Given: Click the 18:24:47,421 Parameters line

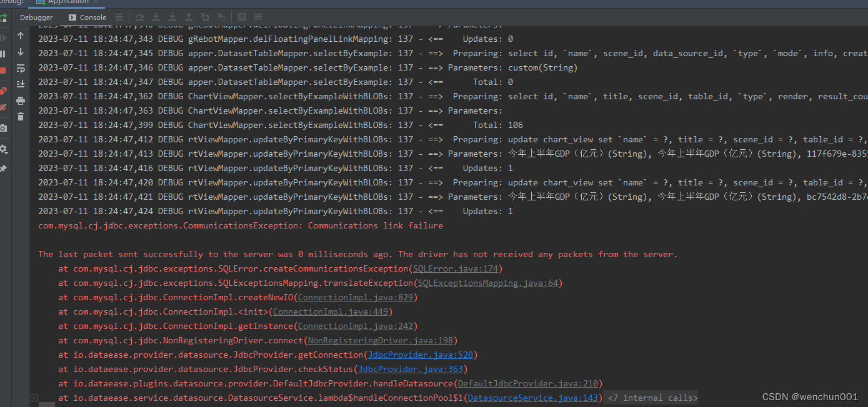Looking at the screenshot, I should 453,197.
